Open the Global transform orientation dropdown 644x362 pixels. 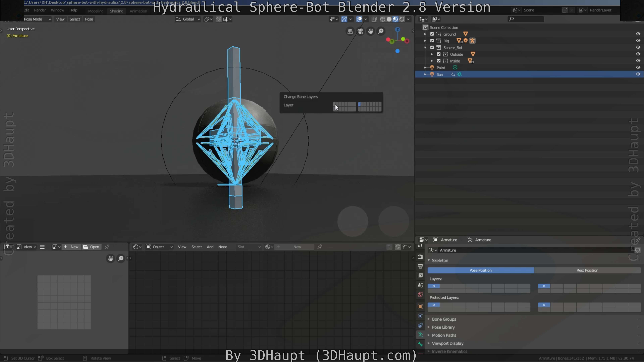[188, 19]
